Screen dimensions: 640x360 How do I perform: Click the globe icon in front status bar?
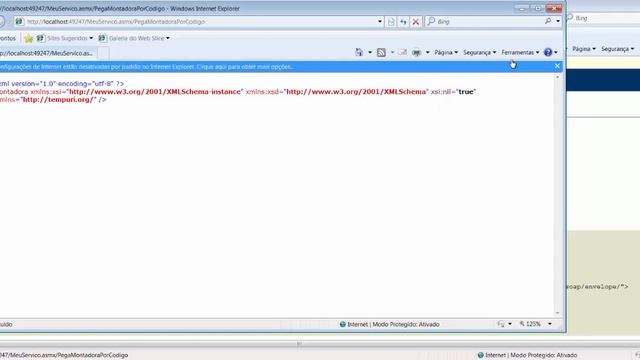pyautogui.click(x=342, y=324)
